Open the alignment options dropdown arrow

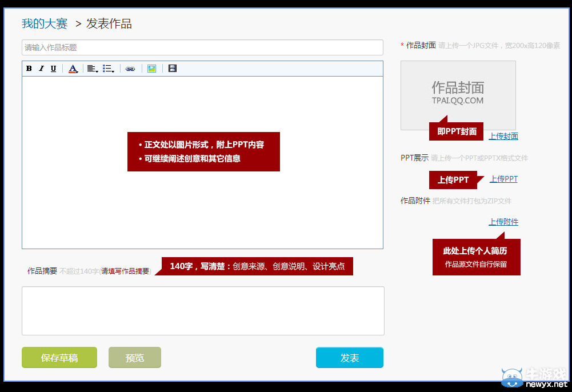pyautogui.click(x=97, y=71)
